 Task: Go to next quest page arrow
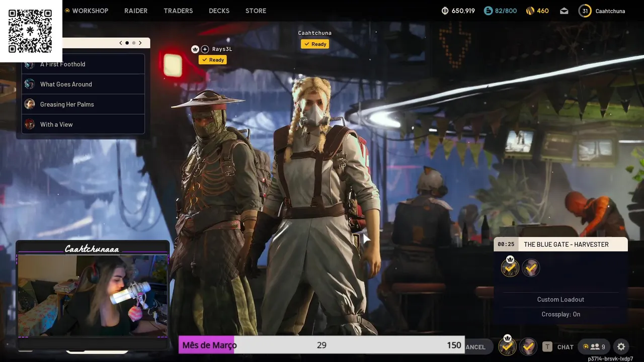[x=140, y=43]
